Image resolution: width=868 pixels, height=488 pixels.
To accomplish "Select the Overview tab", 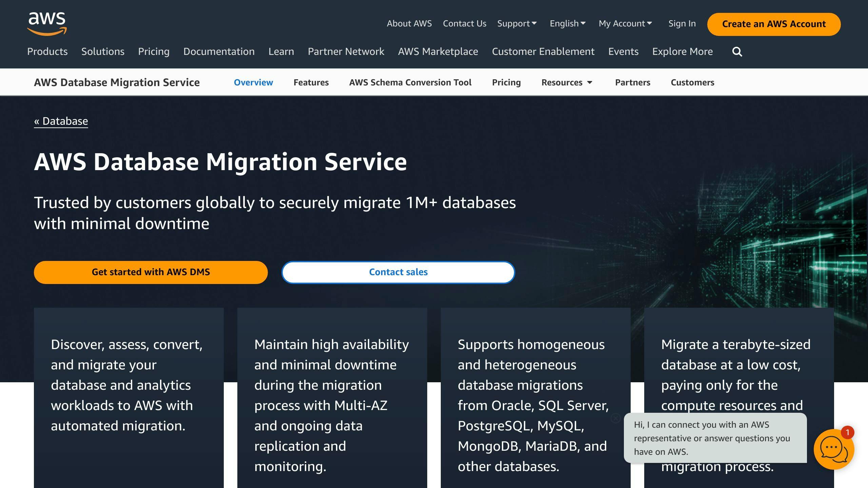I will pyautogui.click(x=253, y=82).
